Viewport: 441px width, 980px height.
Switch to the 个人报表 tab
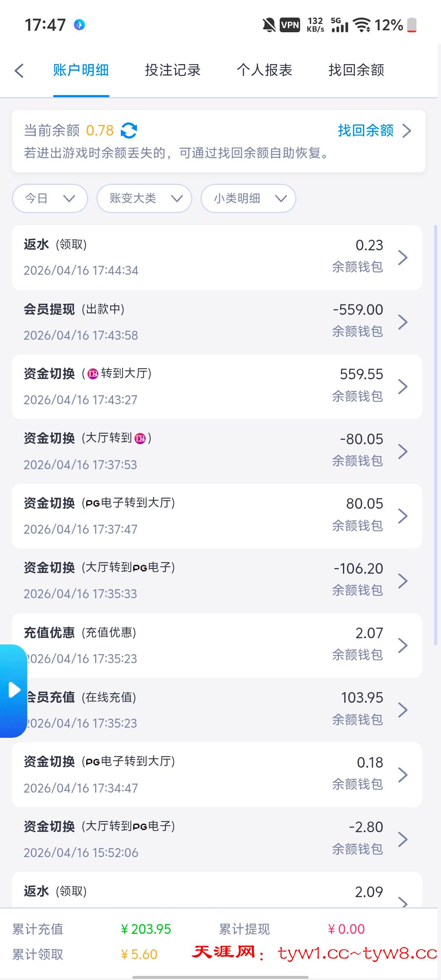pos(265,70)
